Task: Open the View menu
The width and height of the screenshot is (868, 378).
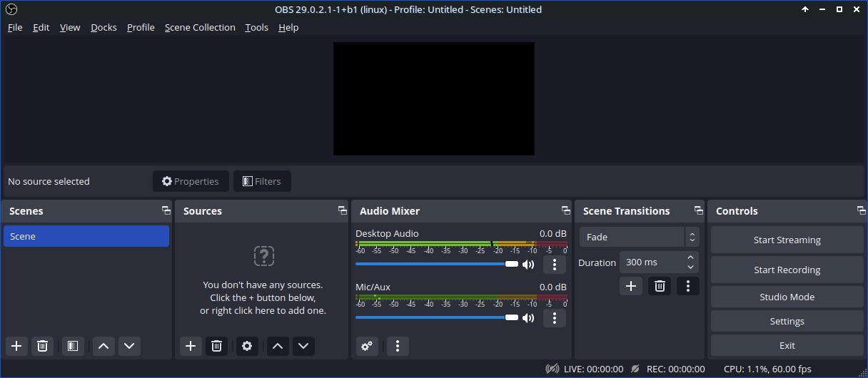Action: point(70,27)
